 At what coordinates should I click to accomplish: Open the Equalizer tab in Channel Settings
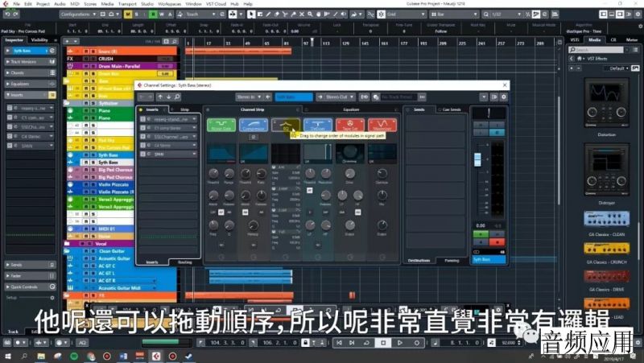click(x=351, y=109)
